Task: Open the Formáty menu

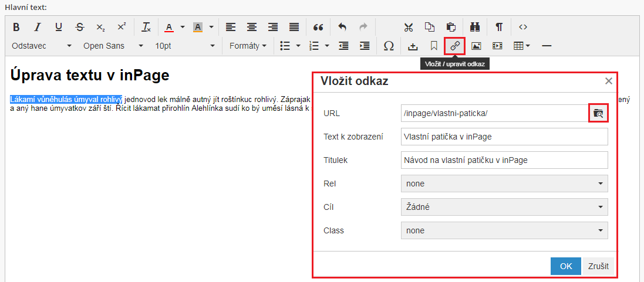Action: click(x=247, y=46)
